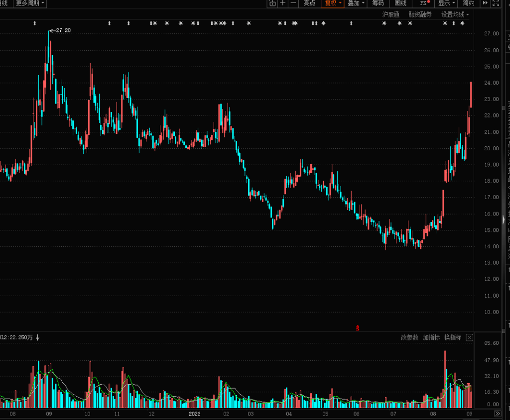Enter fullscreen with the expand arrows icon
510x420 pixels.
496,3
